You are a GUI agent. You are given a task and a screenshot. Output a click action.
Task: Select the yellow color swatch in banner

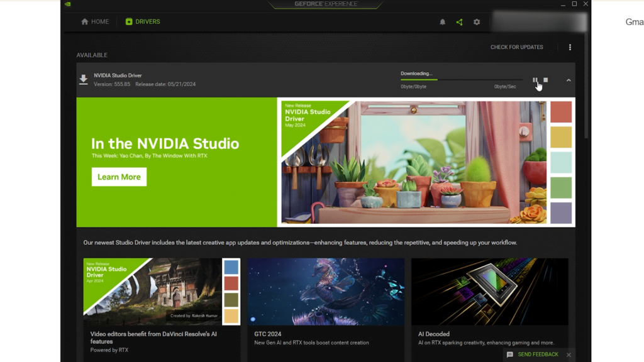pyautogui.click(x=561, y=137)
